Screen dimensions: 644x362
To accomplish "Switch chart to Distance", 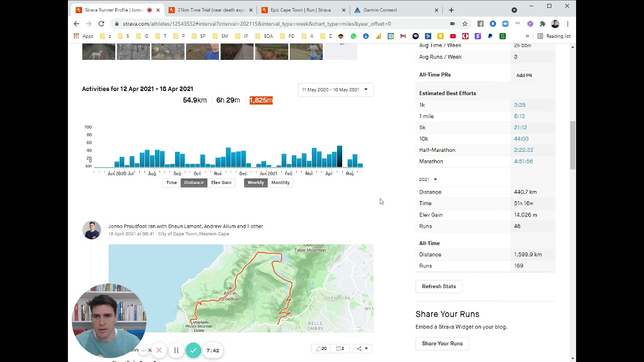I will [194, 183].
